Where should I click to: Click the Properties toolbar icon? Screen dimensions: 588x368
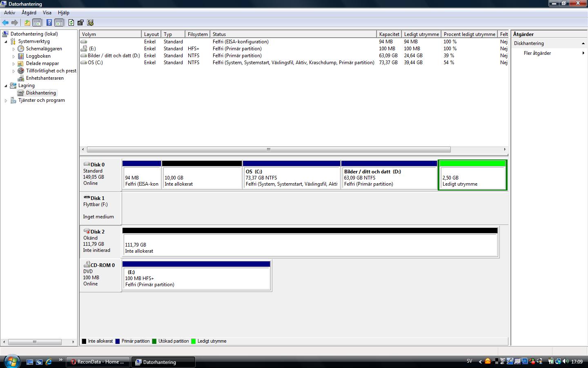pos(80,23)
